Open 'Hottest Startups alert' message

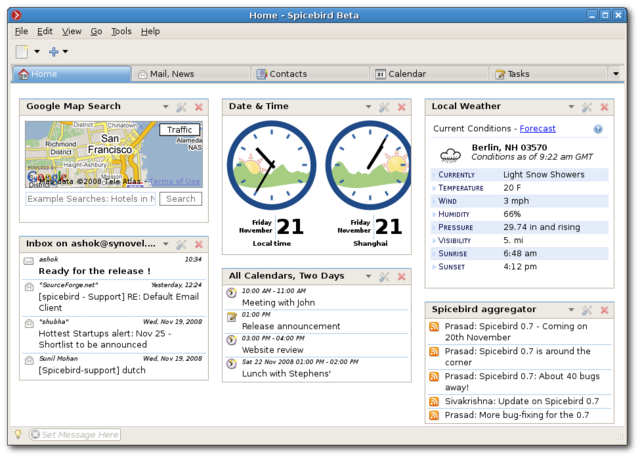coord(105,339)
